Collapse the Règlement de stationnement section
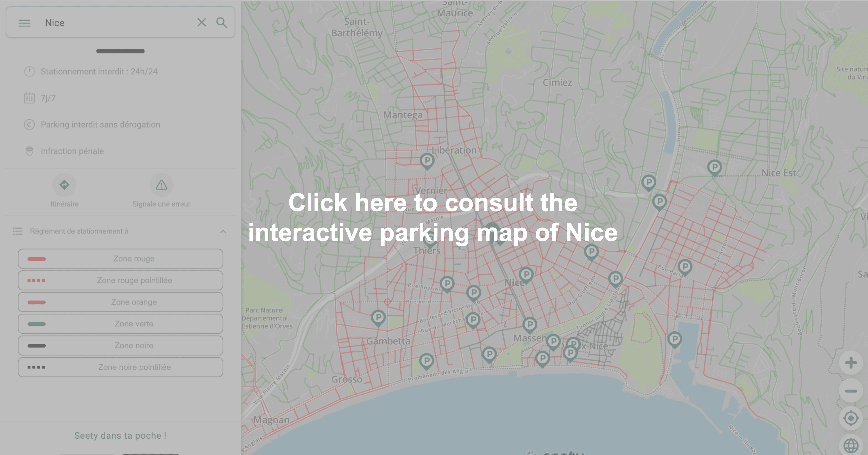The image size is (868, 455). (x=223, y=231)
